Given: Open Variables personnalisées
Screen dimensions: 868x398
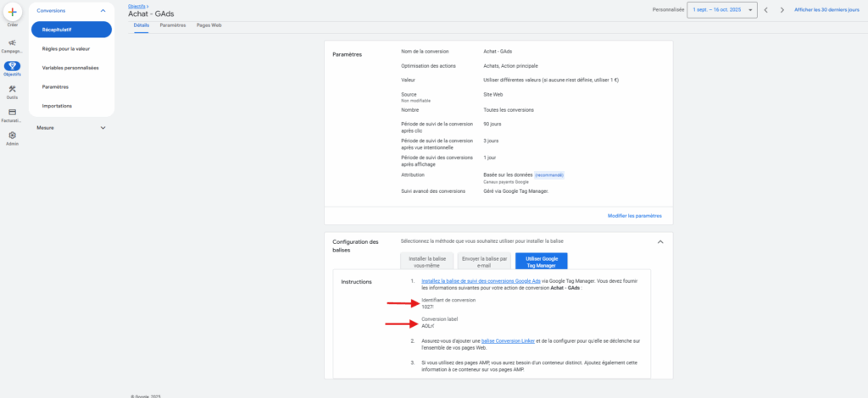Looking at the screenshot, I should (71, 68).
